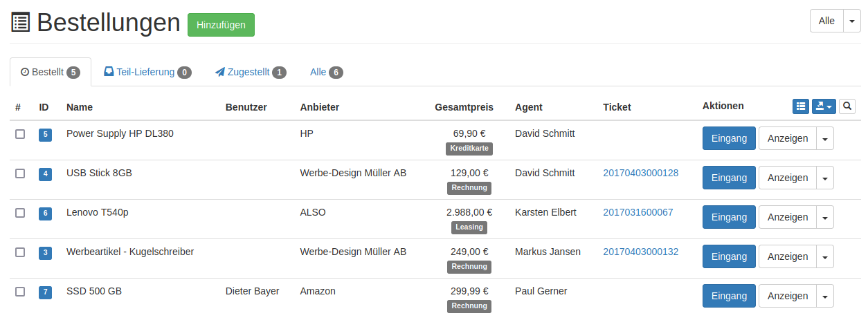Click the ID badge number 6
The image size is (868, 329).
46,213
